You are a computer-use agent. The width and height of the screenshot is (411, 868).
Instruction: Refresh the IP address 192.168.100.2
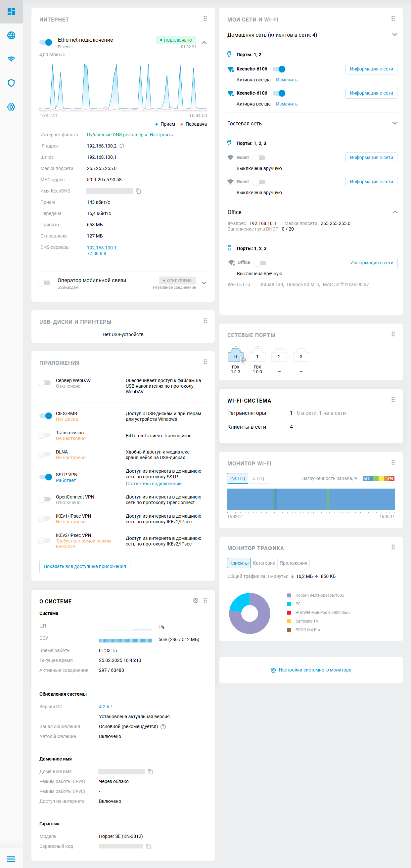point(122,146)
